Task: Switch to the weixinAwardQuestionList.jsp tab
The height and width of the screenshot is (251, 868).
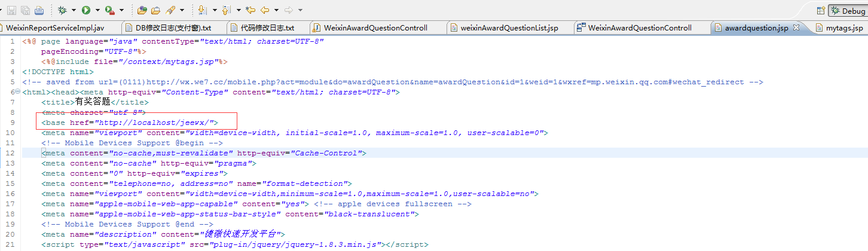Action: pos(509,27)
